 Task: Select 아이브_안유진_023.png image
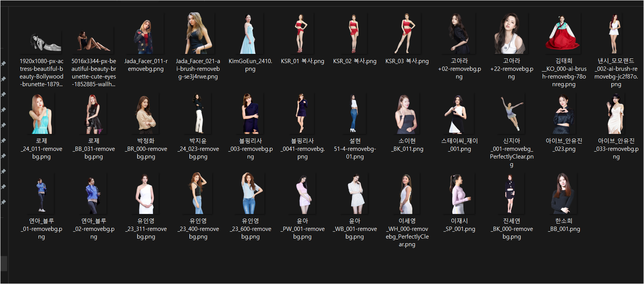[x=564, y=114]
